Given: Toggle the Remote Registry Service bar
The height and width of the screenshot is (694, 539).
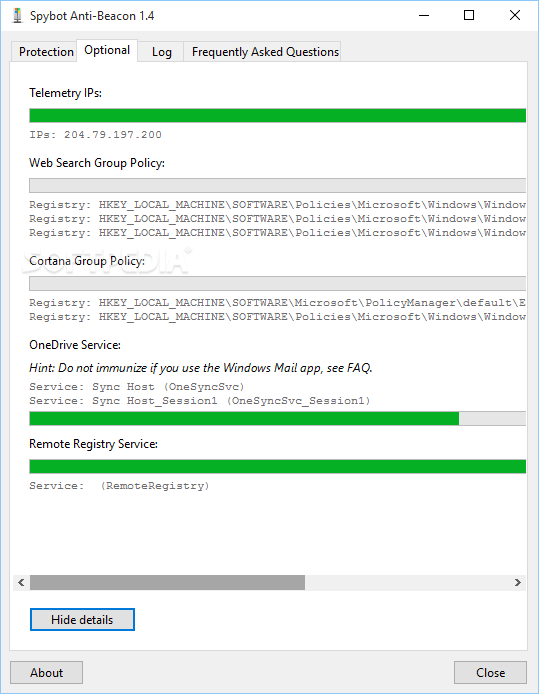Looking at the screenshot, I should [277, 467].
